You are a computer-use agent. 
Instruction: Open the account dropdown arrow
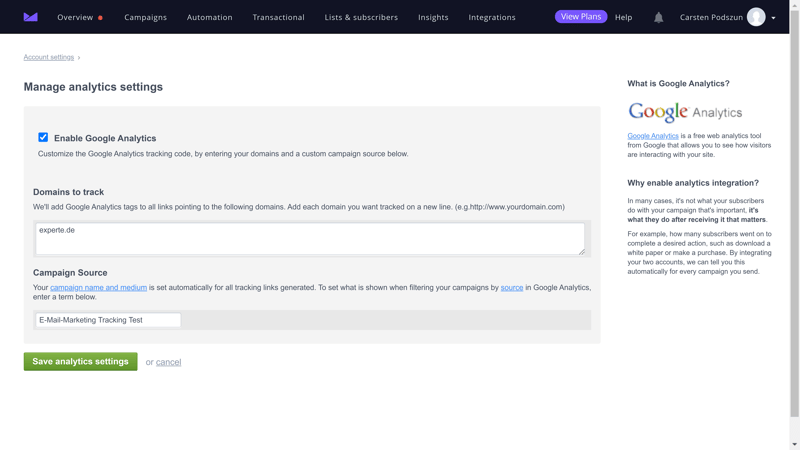click(x=773, y=18)
